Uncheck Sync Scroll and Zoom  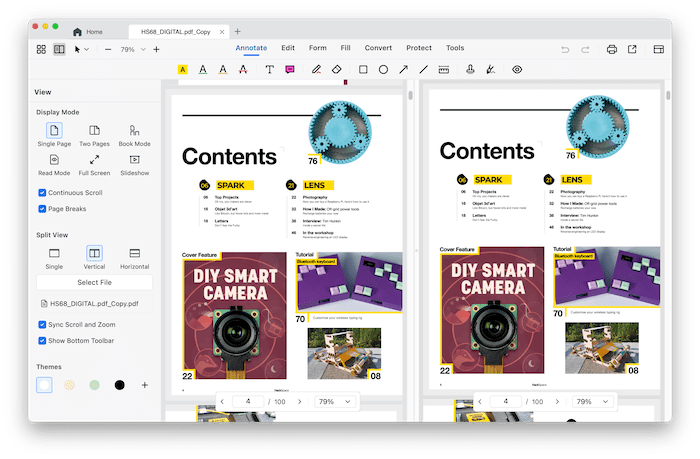click(x=42, y=325)
